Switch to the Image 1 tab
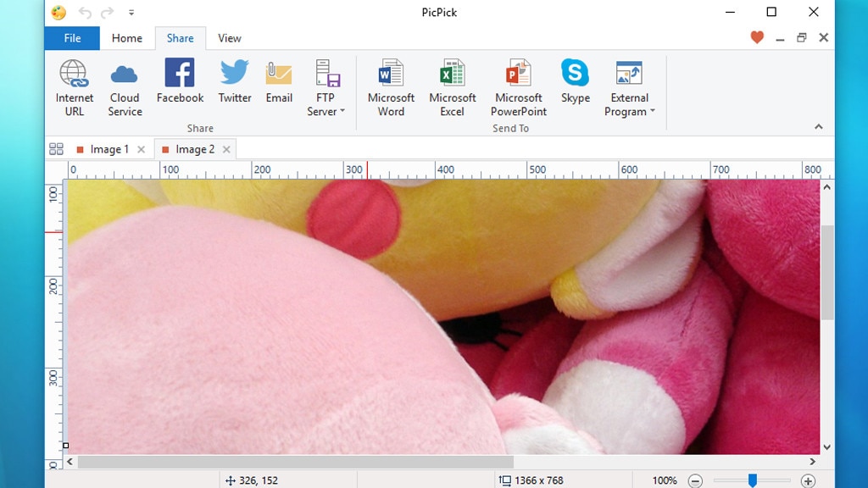Image resolution: width=868 pixels, height=488 pixels. click(x=109, y=149)
